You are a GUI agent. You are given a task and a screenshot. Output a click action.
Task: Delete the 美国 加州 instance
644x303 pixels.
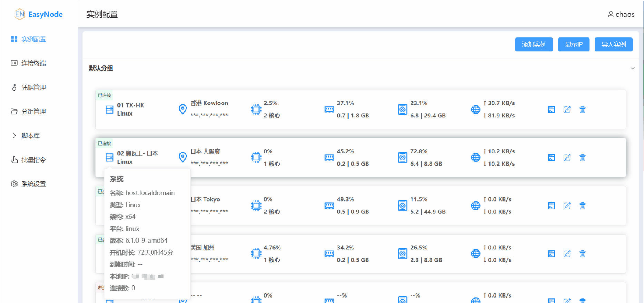click(582, 254)
